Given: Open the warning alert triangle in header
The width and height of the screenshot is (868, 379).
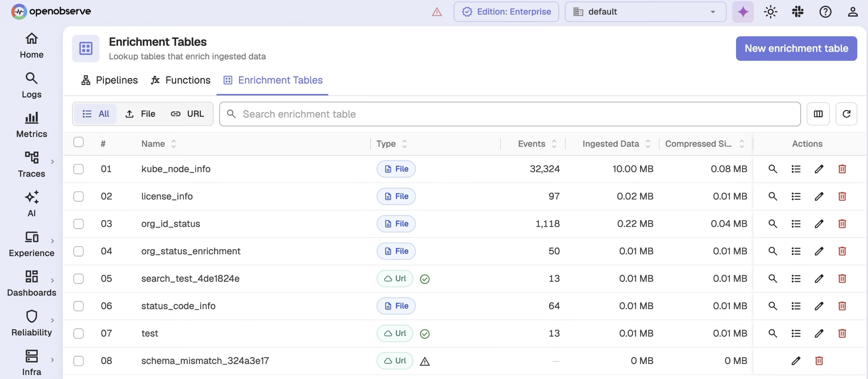Looking at the screenshot, I should [437, 12].
